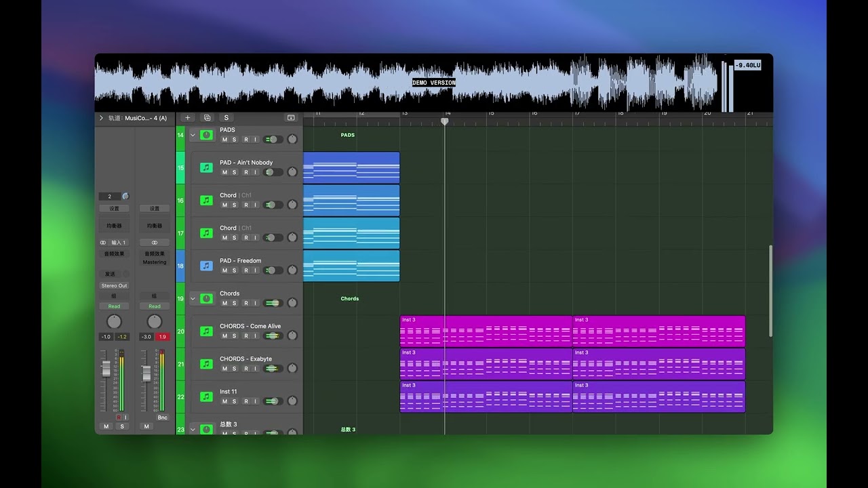Solo the Inst 11 track

(x=235, y=401)
